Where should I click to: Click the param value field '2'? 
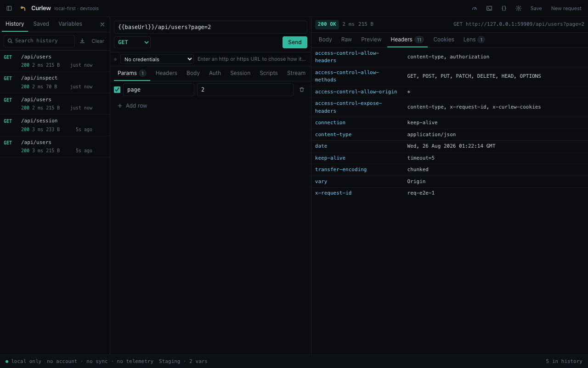pyautogui.click(x=245, y=90)
